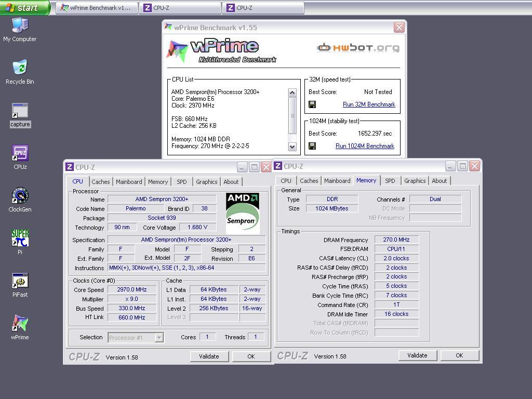Switch to second CPU-Z taskbar button
The height and width of the screenshot is (399, 532).
[263, 8]
